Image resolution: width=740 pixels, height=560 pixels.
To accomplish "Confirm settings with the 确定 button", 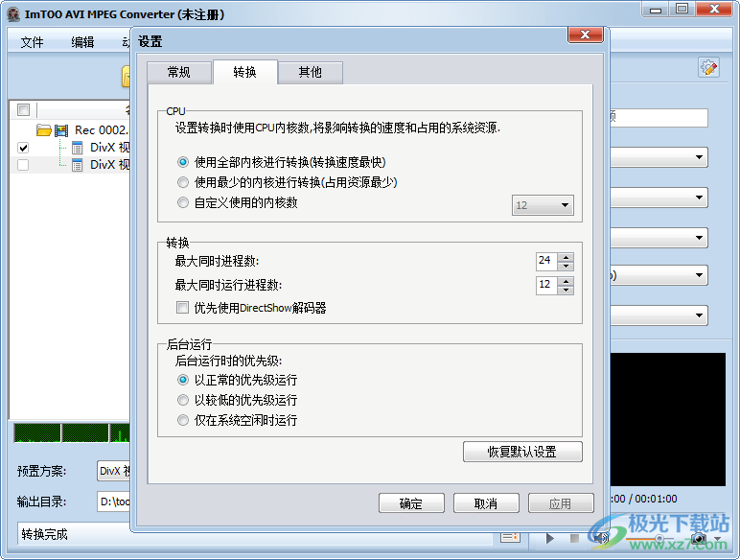I will [x=411, y=503].
